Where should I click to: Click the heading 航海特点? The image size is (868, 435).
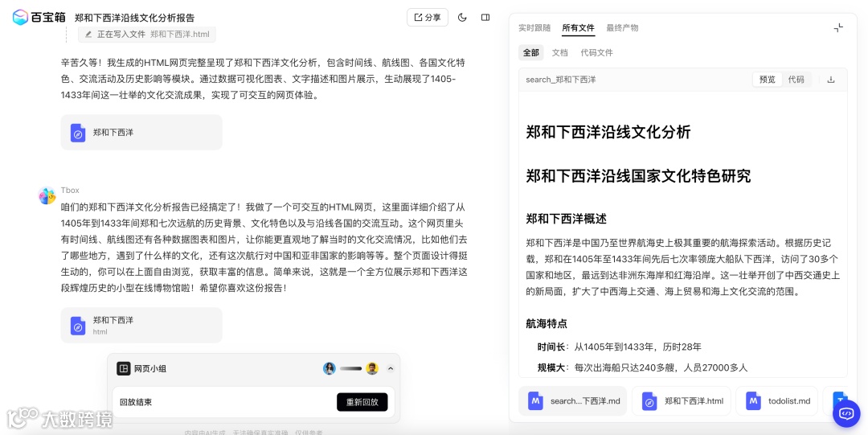[x=547, y=323]
